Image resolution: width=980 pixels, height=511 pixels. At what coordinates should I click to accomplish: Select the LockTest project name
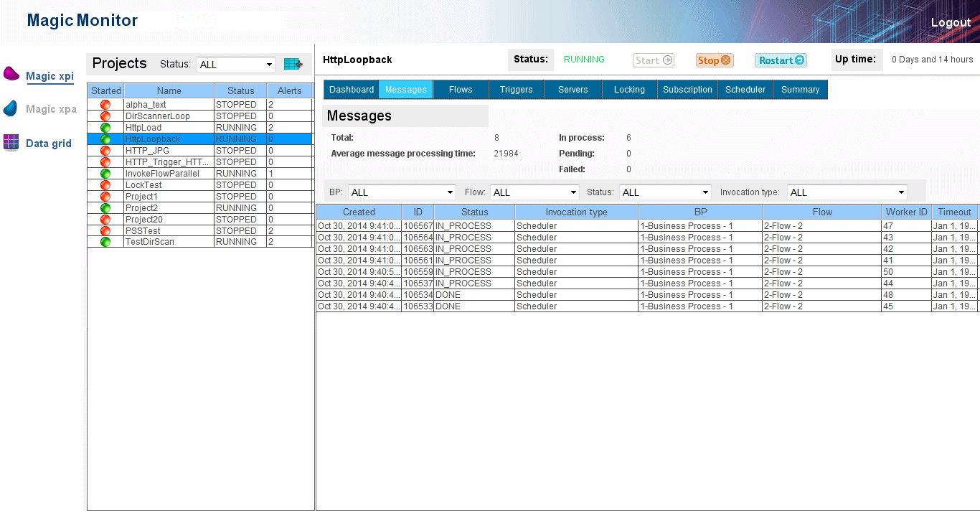pos(143,185)
